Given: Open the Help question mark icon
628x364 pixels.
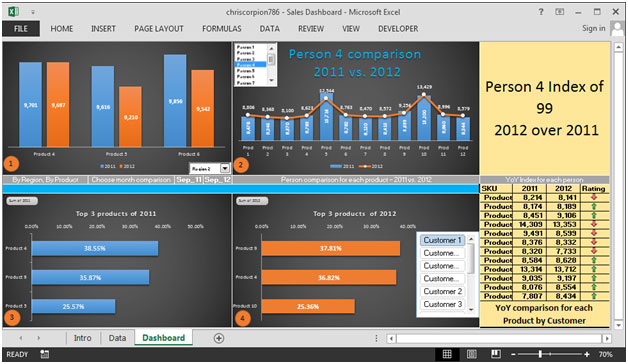Looking at the screenshot, I should 541,12.
